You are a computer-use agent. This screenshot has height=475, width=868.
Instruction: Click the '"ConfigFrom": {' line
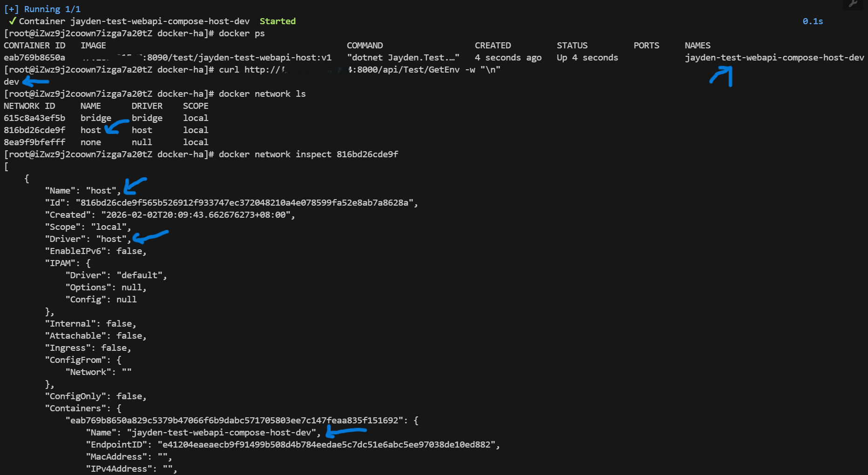coord(83,360)
